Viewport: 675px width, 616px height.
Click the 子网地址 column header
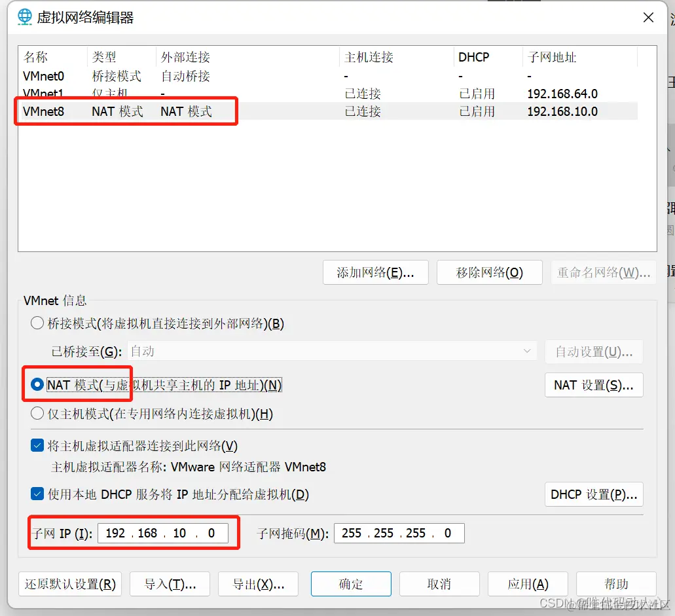(580, 57)
